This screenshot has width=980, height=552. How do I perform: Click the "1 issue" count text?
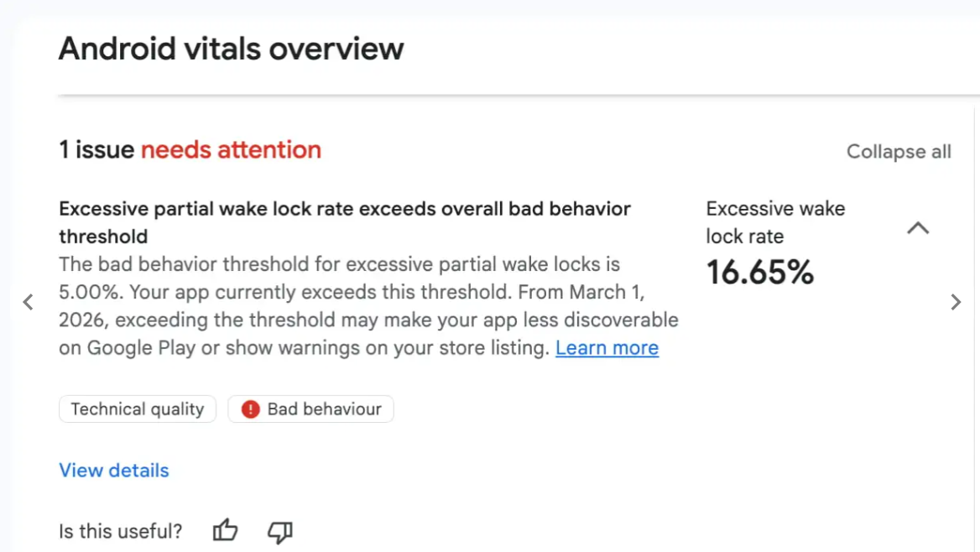96,150
